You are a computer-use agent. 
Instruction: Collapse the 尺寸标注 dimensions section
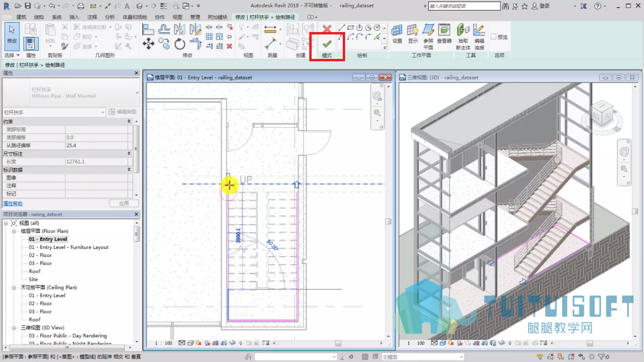tap(129, 154)
